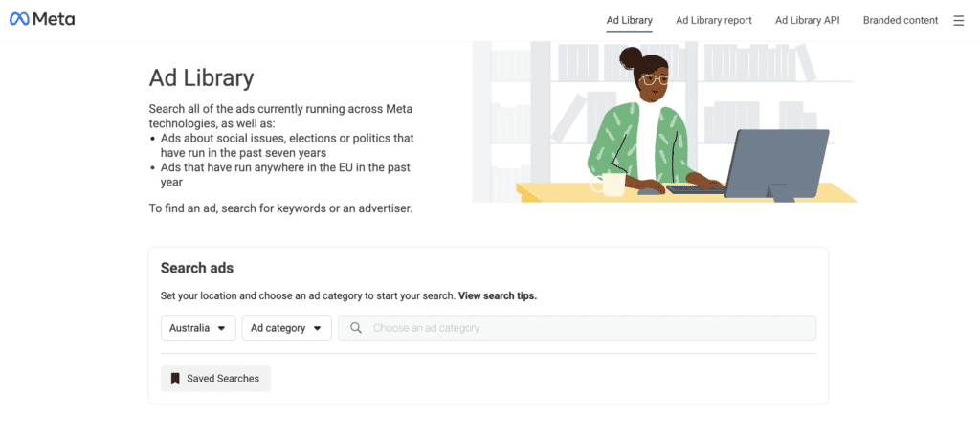This screenshot has height=437, width=980.
Task: Open the Branded content tab
Action: click(901, 21)
